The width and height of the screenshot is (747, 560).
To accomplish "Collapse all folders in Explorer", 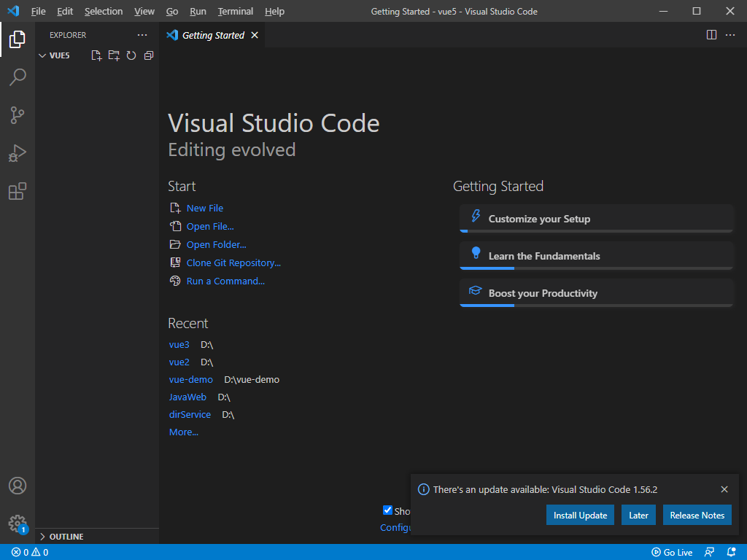I will (x=149, y=55).
